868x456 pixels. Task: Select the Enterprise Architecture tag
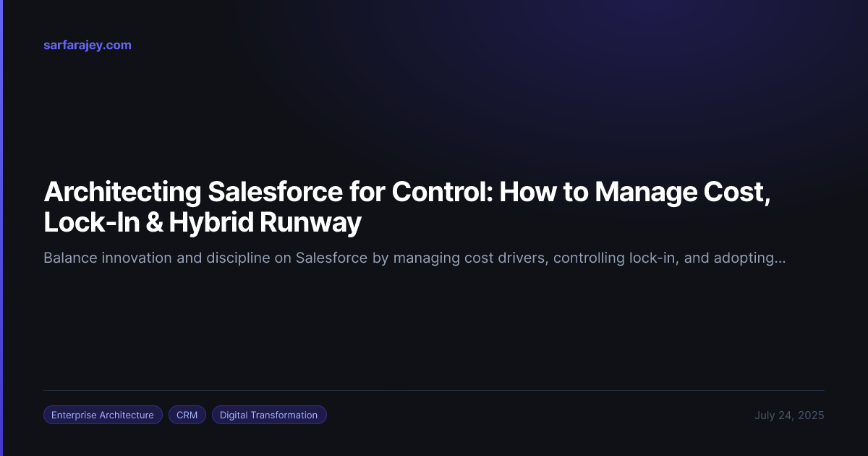pos(103,415)
